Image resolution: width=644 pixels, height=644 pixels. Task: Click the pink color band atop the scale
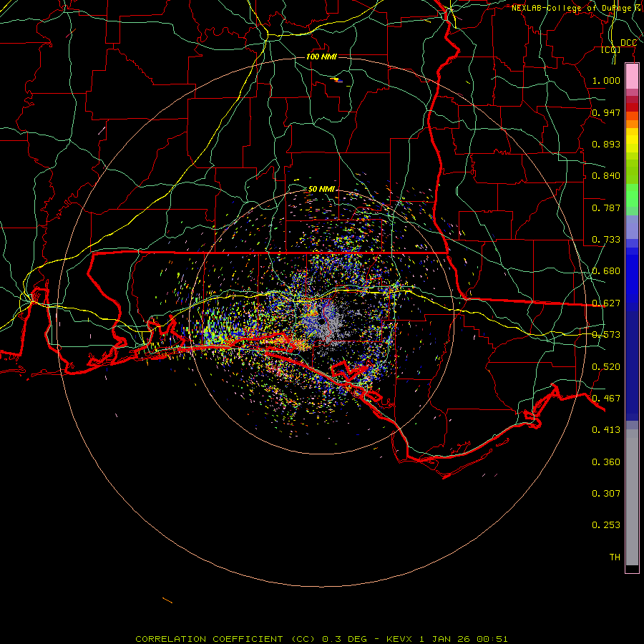click(x=632, y=77)
